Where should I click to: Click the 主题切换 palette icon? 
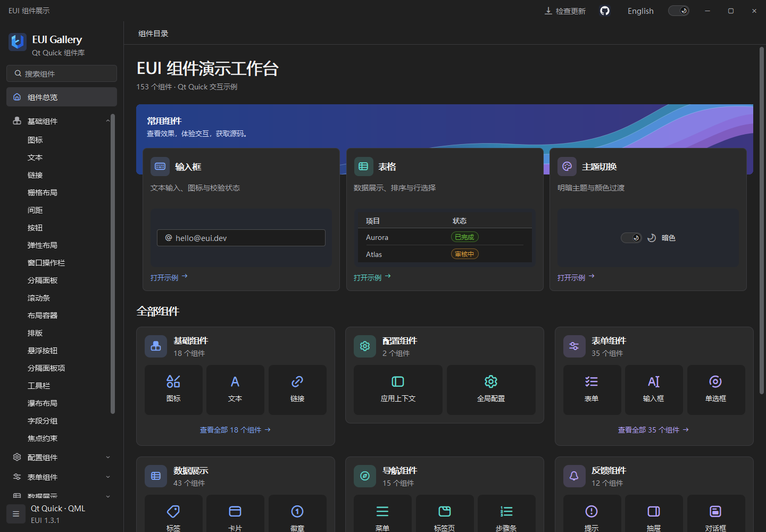(x=567, y=167)
